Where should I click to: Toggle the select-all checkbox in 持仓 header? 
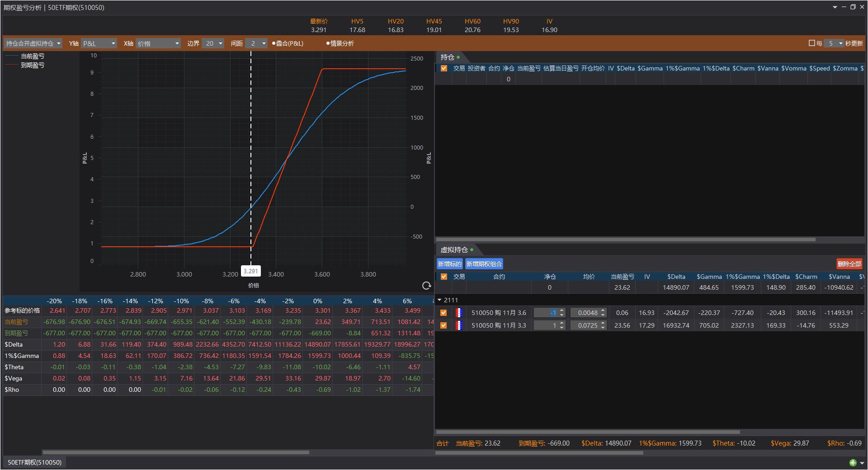pos(443,68)
